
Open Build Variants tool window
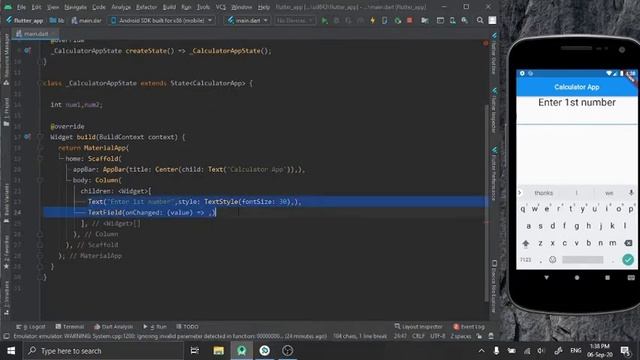pos(6,203)
